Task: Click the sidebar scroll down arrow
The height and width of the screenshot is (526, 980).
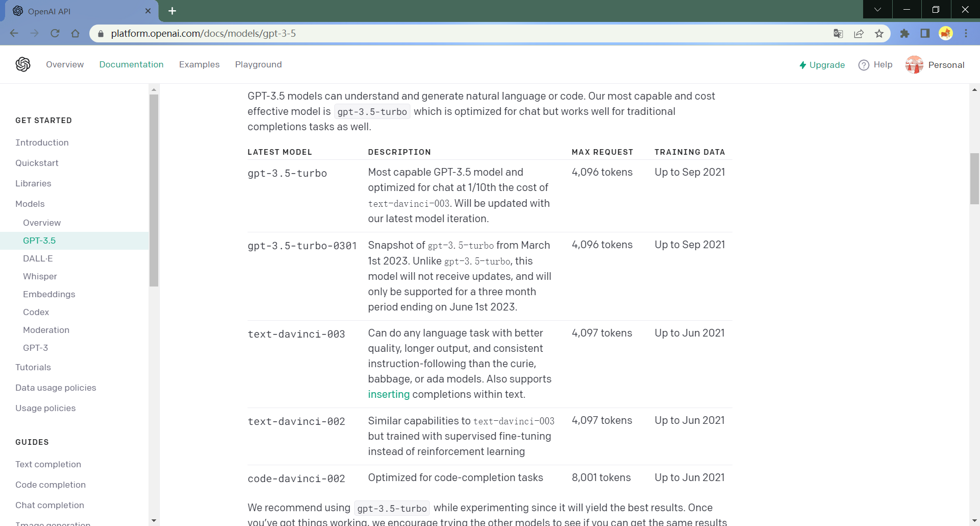Action: point(154,520)
